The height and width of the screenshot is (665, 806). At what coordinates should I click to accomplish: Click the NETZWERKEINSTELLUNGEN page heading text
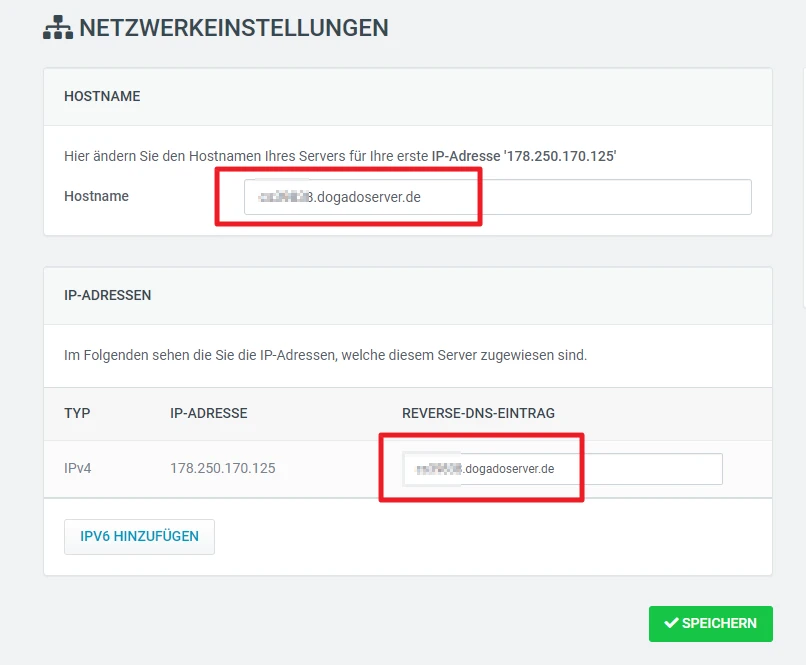click(234, 28)
